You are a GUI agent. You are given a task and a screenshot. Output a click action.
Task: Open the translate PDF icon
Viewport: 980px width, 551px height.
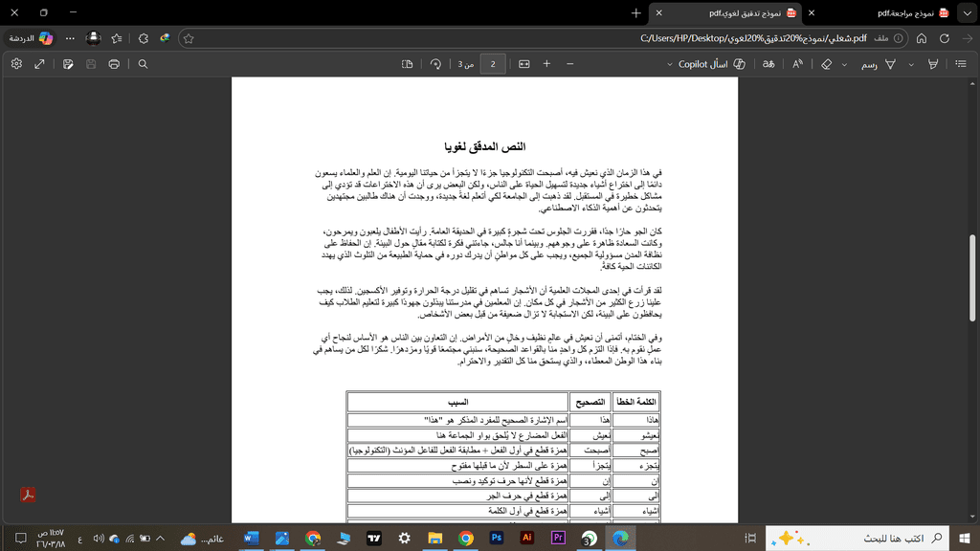tap(768, 64)
